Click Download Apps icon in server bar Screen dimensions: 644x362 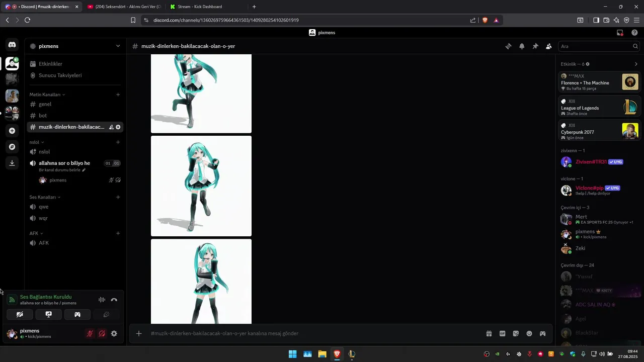click(x=12, y=163)
